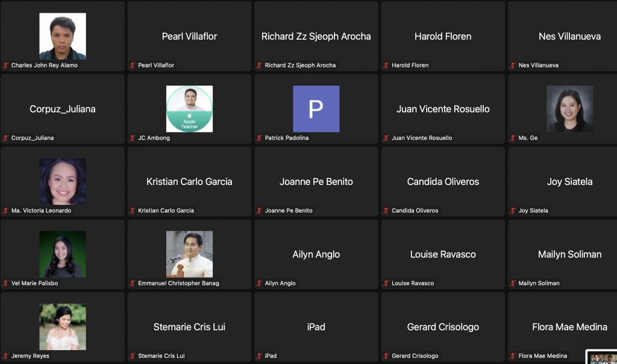This screenshot has width=617, height=364.
Task: Select the Richard Zz Sjeoph Arocha video tile
Action: coord(316,36)
